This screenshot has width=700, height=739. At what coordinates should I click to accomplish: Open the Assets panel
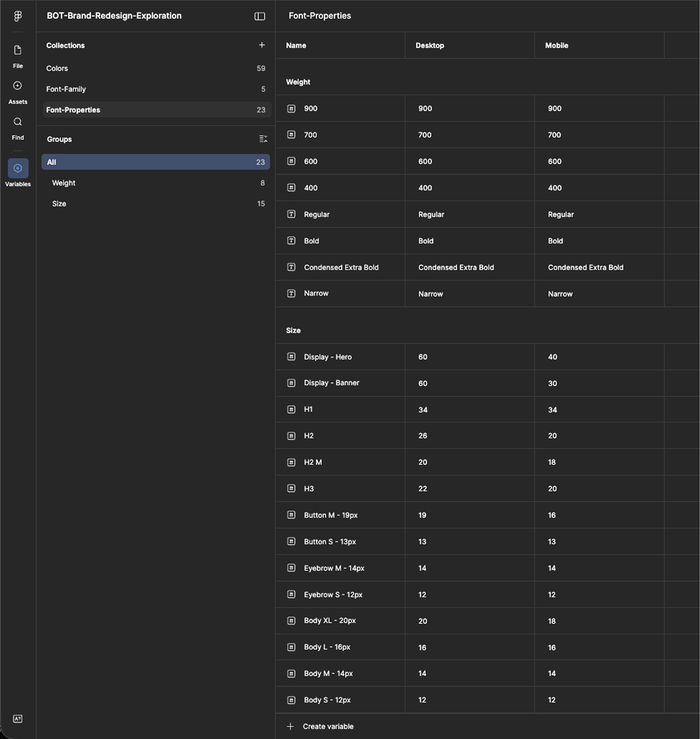(18, 86)
